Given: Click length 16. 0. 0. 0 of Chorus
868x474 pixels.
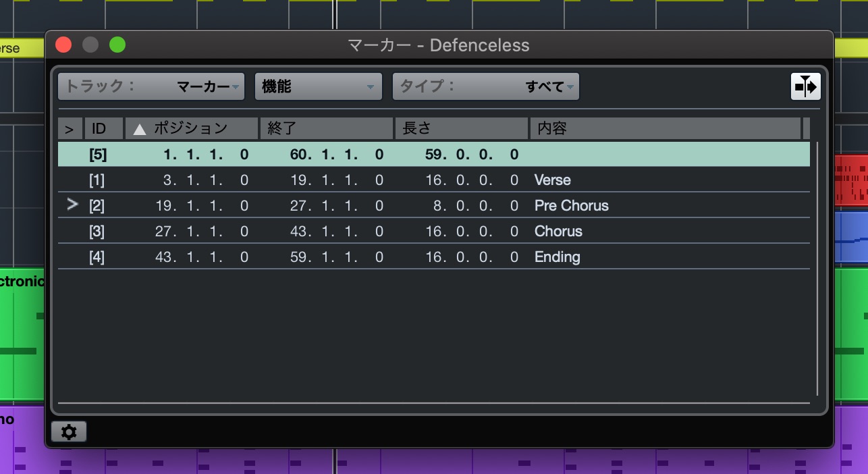Looking at the screenshot, I should pos(472,232).
